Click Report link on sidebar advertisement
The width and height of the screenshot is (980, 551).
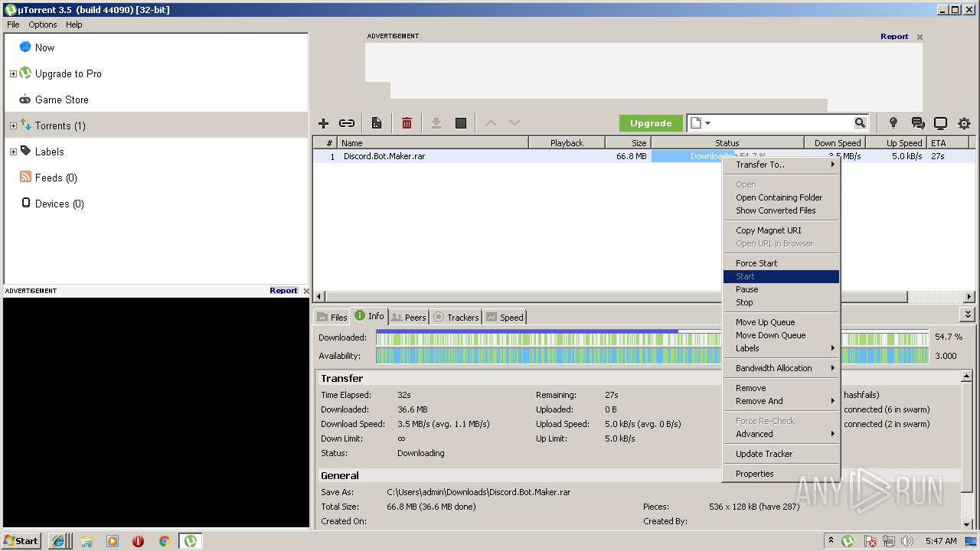(283, 291)
